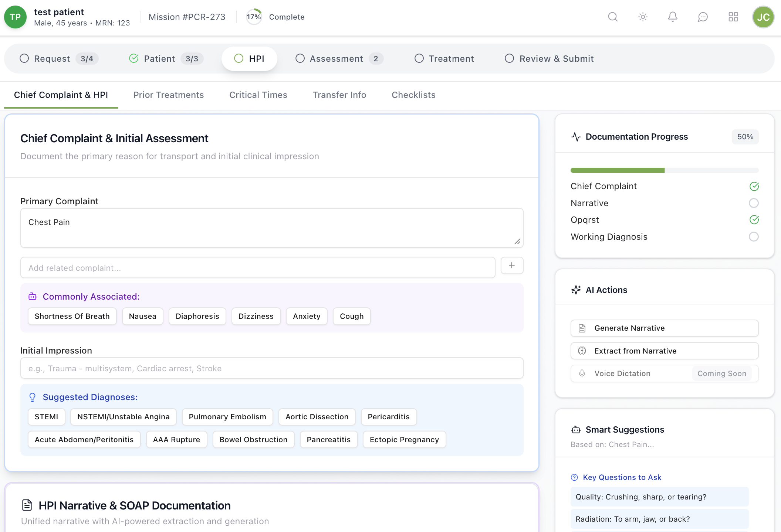Click the plus button to add related complaint
The image size is (781, 532).
tap(512, 266)
